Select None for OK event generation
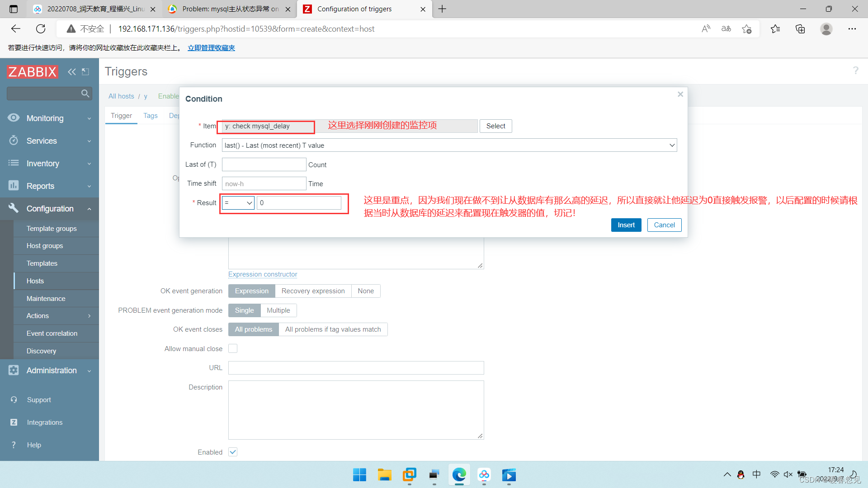The height and width of the screenshot is (488, 868). click(366, 291)
